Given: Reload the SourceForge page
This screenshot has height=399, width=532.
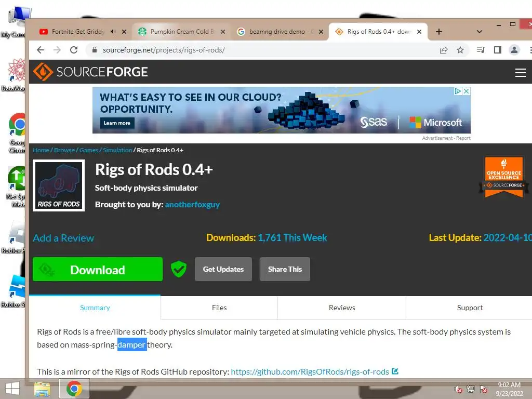Looking at the screenshot, I should click(x=74, y=50).
